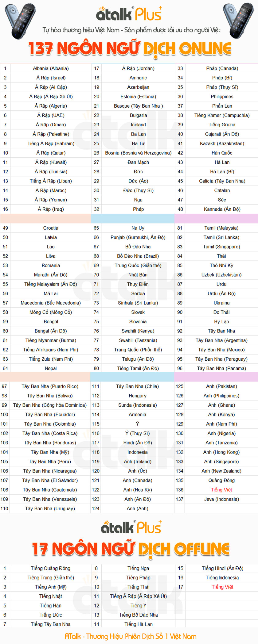Click the translator device image at top left

tap(20, 20)
